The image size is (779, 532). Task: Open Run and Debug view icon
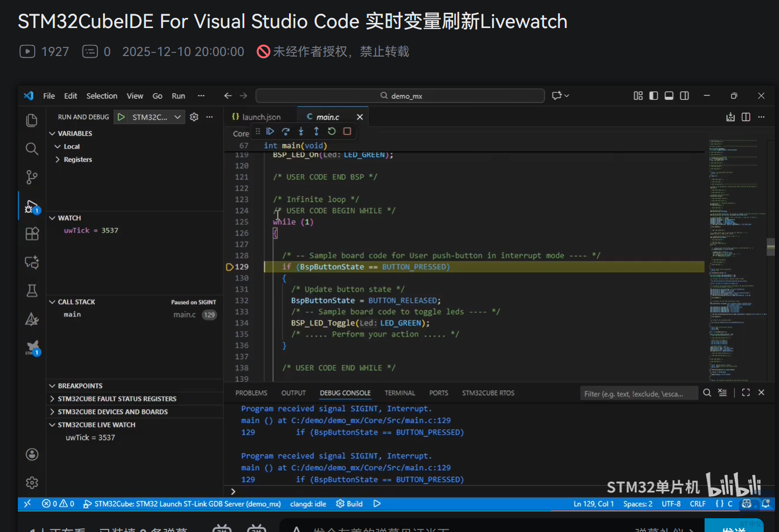pos(32,206)
